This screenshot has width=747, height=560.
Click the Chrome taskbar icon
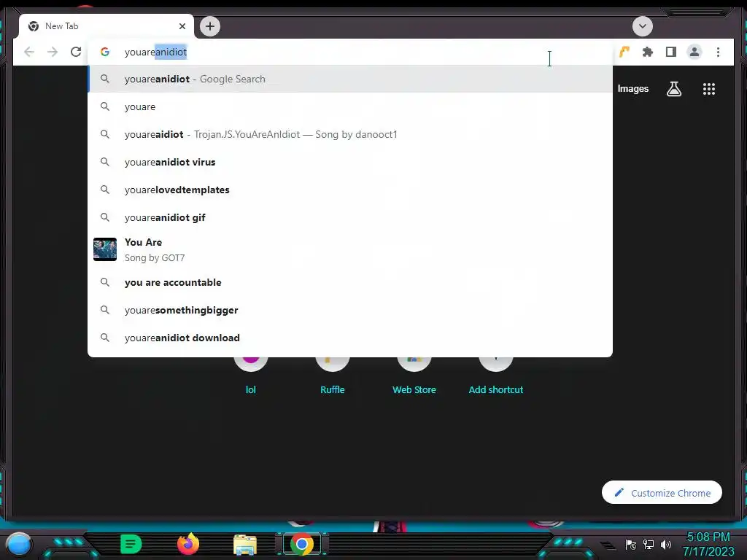click(301, 544)
